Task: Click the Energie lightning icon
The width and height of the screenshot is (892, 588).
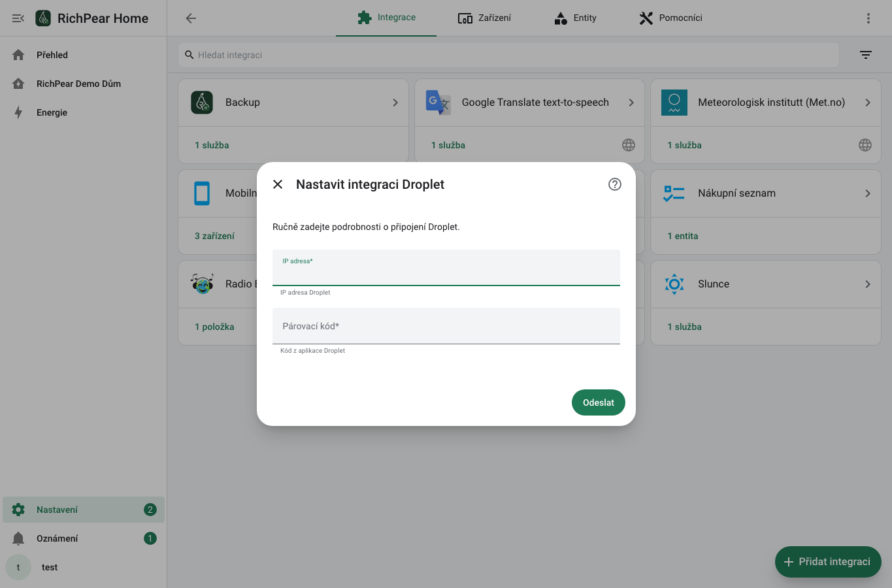Action: 18,112
